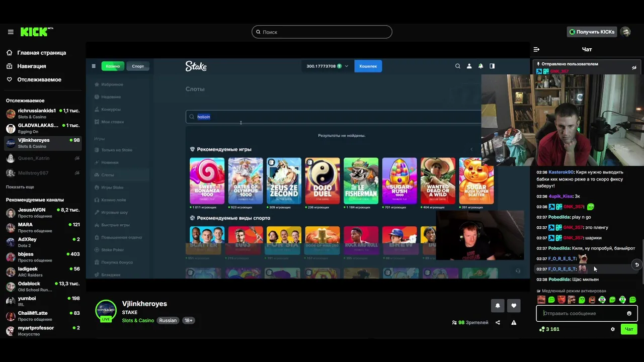Open the MARA recommended channel
The image size is (644, 362).
(43, 227)
